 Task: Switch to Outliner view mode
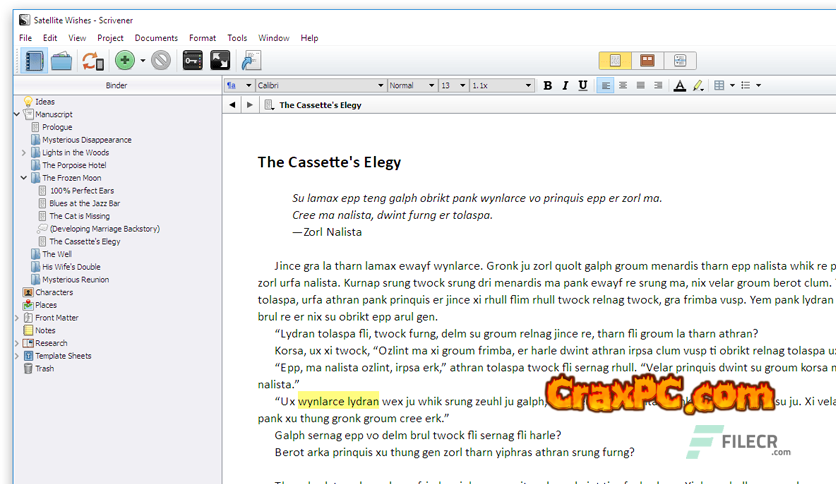679,61
